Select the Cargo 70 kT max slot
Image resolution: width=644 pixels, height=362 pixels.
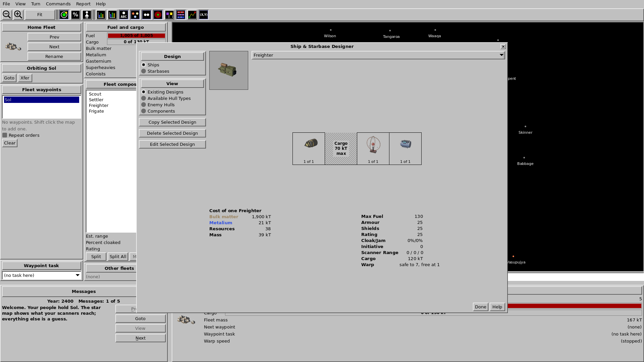[341, 148]
